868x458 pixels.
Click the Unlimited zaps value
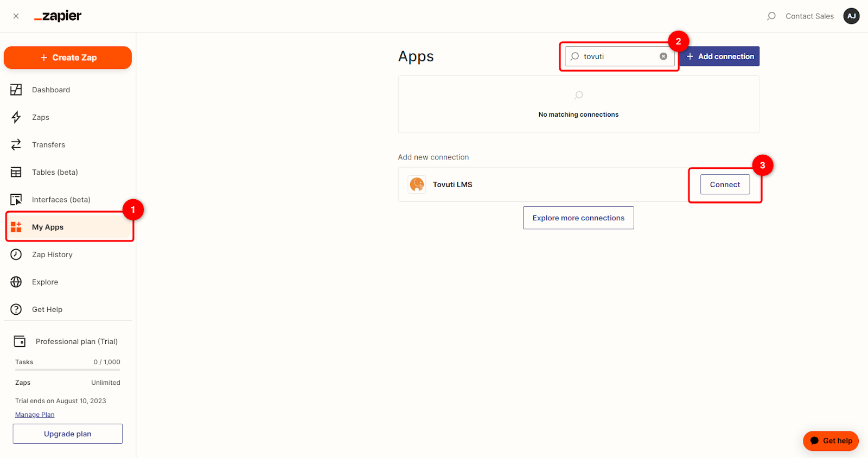pyautogui.click(x=106, y=383)
